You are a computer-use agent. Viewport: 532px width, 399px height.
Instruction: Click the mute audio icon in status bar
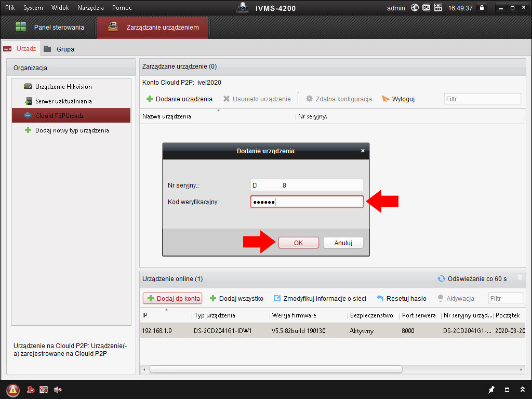click(x=57, y=390)
